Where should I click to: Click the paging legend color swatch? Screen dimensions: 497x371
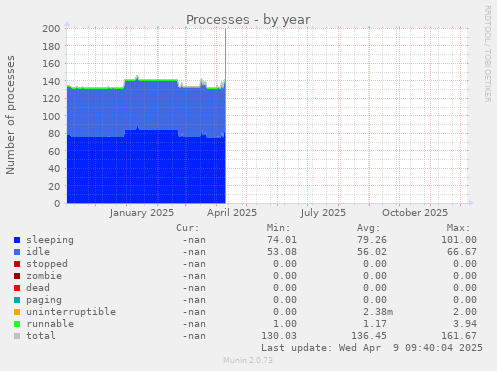[x=17, y=300]
